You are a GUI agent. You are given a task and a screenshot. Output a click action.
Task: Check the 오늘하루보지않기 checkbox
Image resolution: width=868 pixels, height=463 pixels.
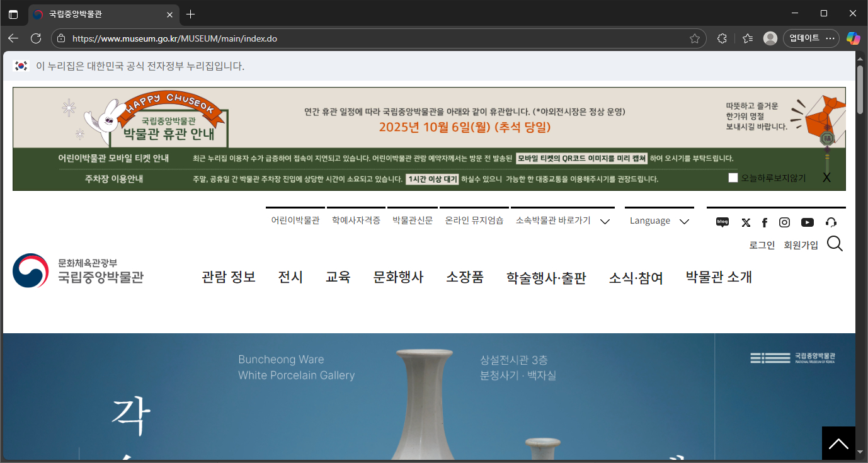coord(733,178)
